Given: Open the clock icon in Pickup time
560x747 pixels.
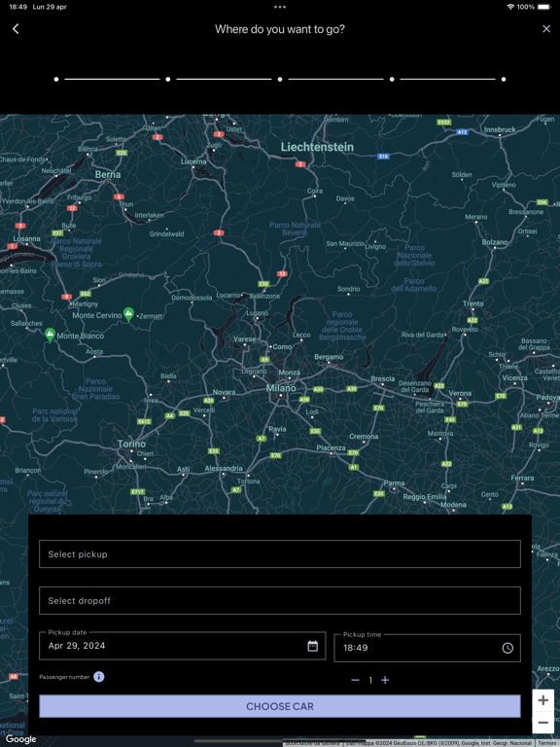Looking at the screenshot, I should coord(507,648).
